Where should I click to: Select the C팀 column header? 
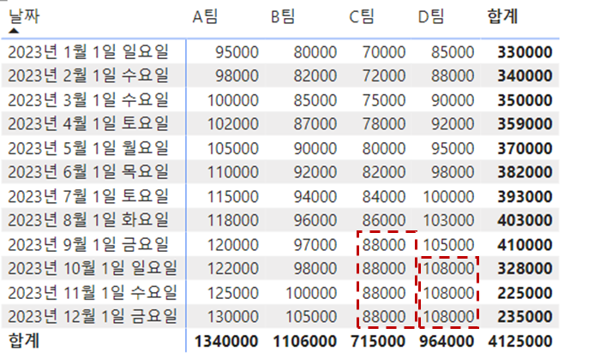(x=362, y=17)
